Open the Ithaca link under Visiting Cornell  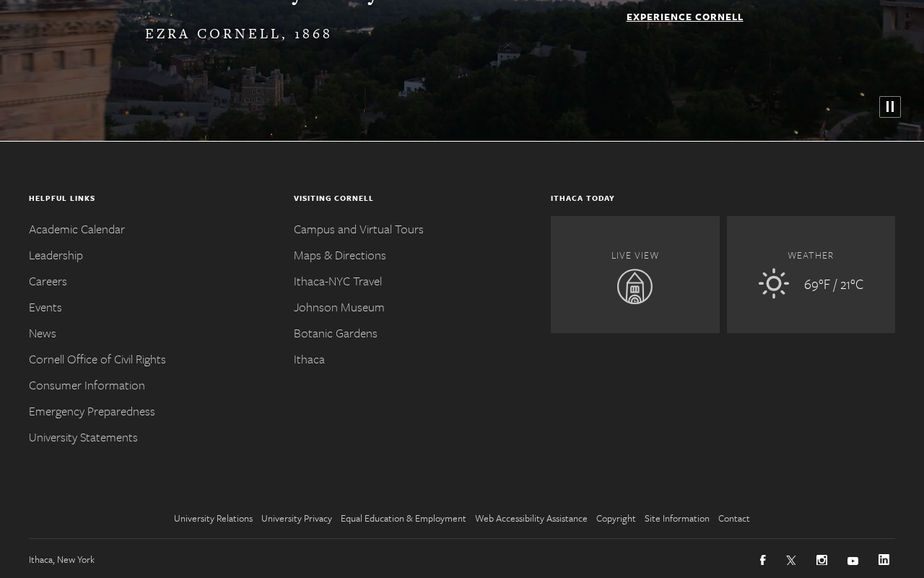pos(309,359)
